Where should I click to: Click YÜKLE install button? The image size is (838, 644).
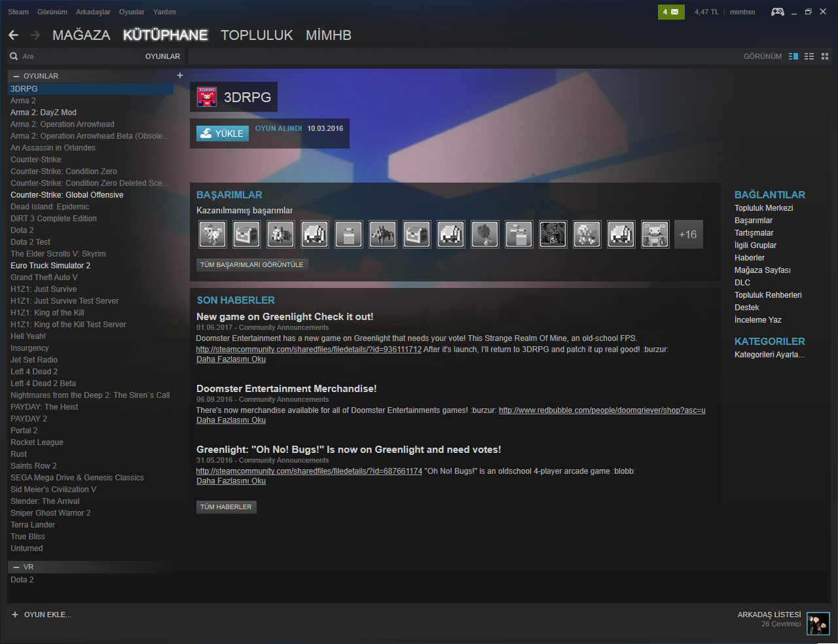click(x=223, y=134)
